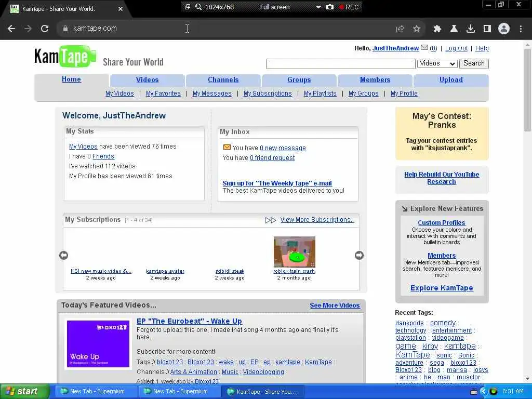
Task: Open the Full screen dropdown arrow
Action: [318, 7]
